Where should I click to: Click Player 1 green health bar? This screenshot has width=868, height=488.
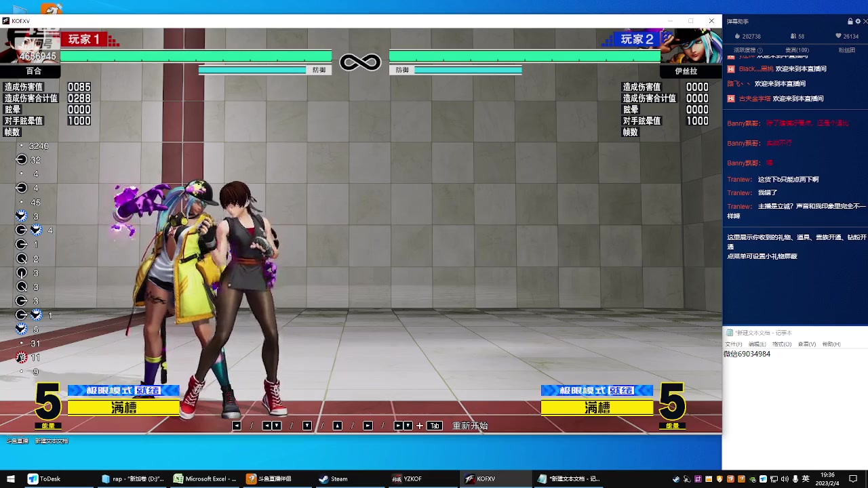[196, 56]
